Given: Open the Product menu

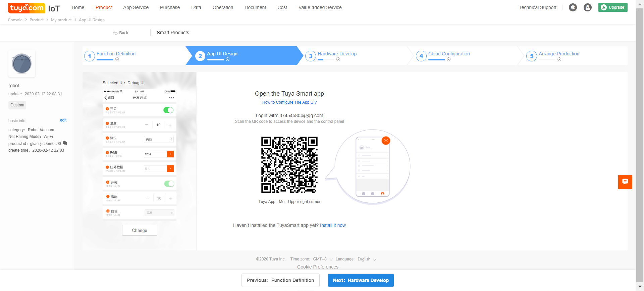Looking at the screenshot, I should (104, 7).
